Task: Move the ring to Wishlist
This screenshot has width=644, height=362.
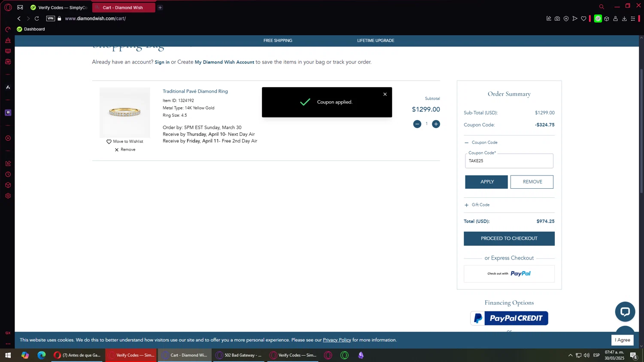Action: pyautogui.click(x=125, y=142)
